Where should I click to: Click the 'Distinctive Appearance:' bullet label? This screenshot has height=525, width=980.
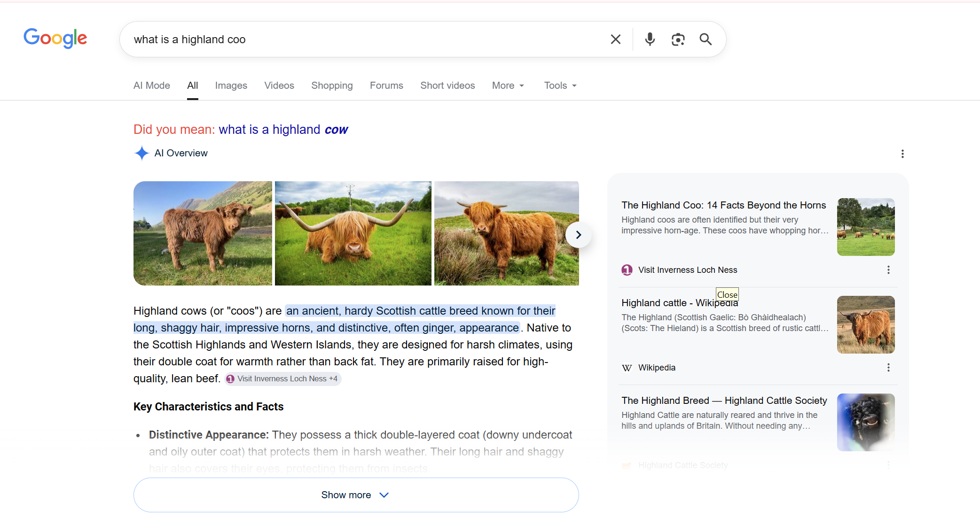(x=209, y=435)
